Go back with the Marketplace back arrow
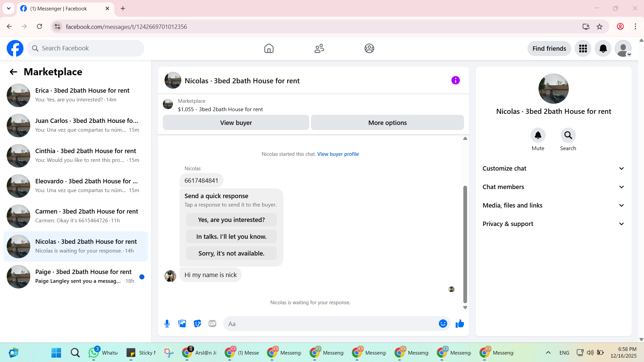This screenshot has width=644, height=362. tap(13, 72)
